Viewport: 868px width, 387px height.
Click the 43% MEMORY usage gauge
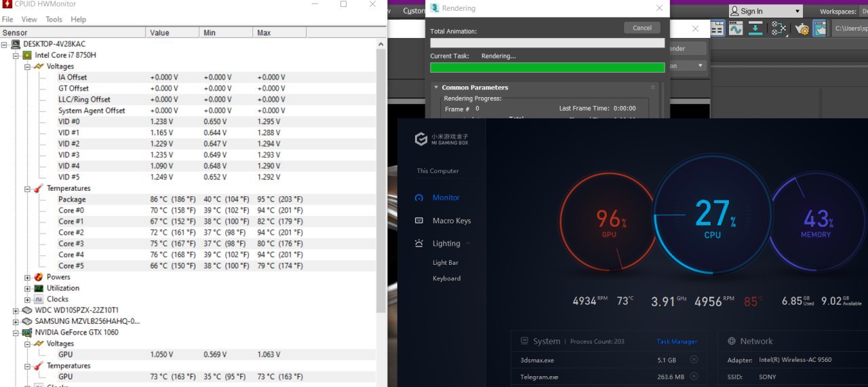(816, 223)
